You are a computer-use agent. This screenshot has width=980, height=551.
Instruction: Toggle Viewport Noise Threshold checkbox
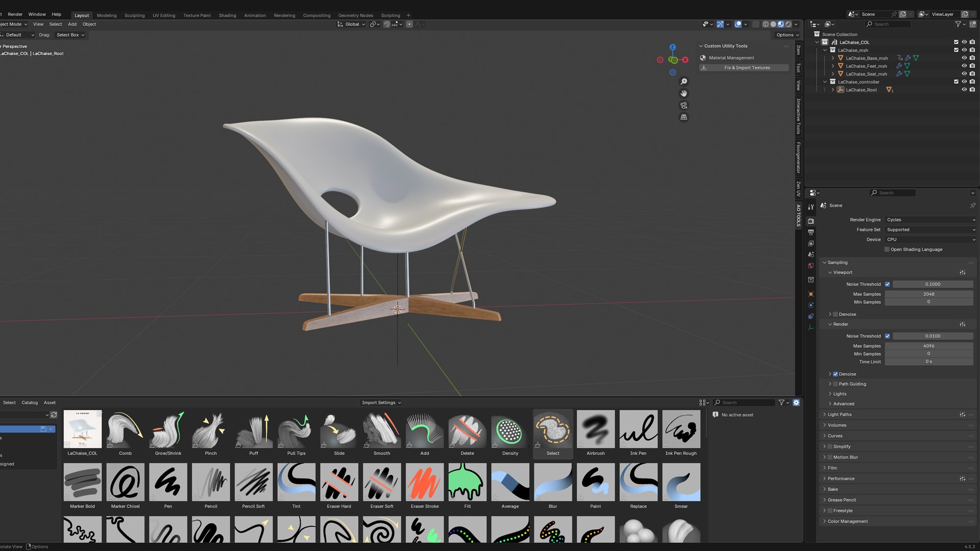[887, 284]
